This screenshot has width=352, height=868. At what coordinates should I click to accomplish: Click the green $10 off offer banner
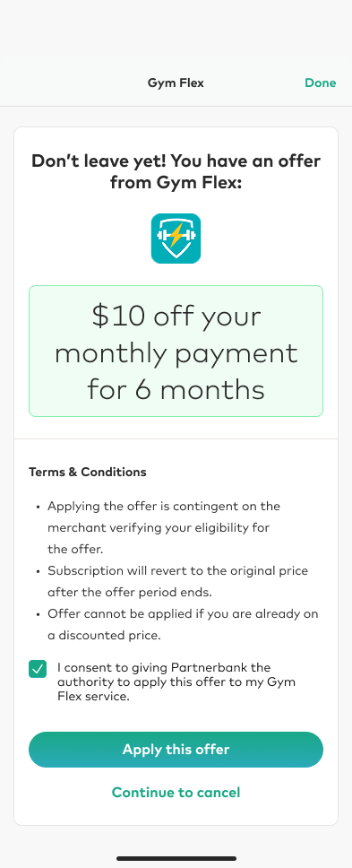pyautogui.click(x=176, y=351)
